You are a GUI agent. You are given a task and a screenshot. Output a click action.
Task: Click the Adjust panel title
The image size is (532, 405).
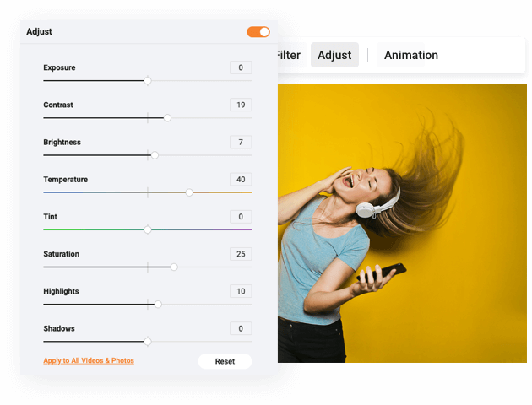coord(39,31)
